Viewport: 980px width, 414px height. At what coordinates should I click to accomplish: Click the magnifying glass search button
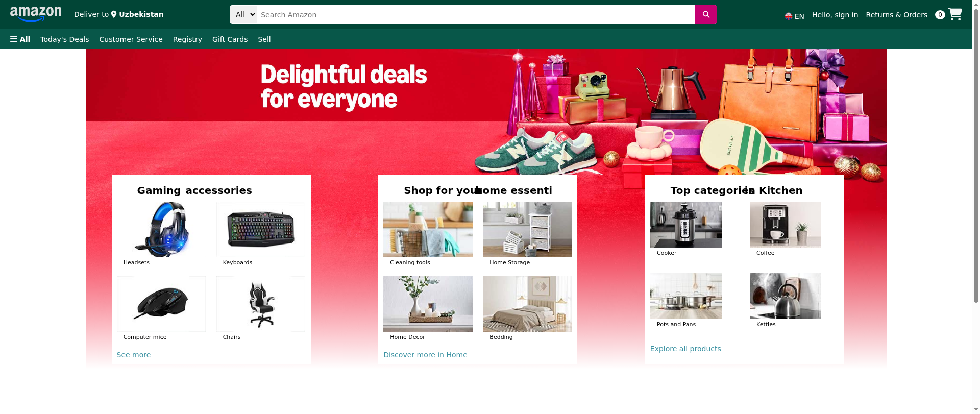click(x=706, y=15)
